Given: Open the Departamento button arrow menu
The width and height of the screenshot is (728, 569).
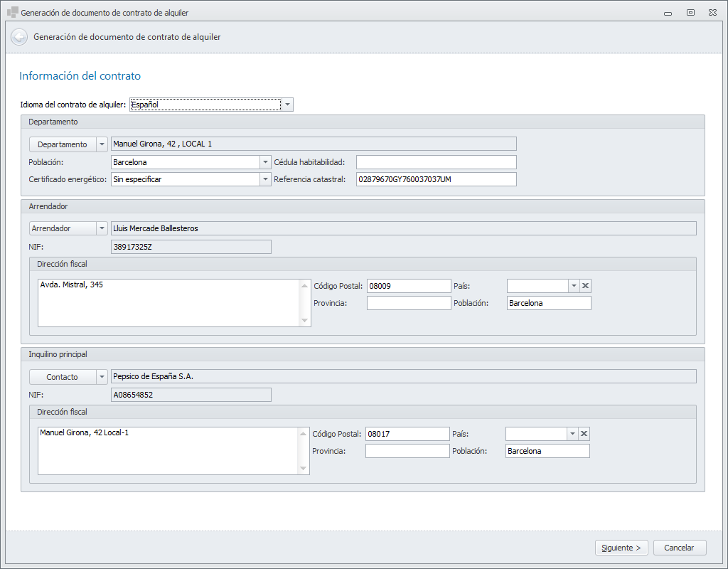Looking at the screenshot, I should point(101,144).
